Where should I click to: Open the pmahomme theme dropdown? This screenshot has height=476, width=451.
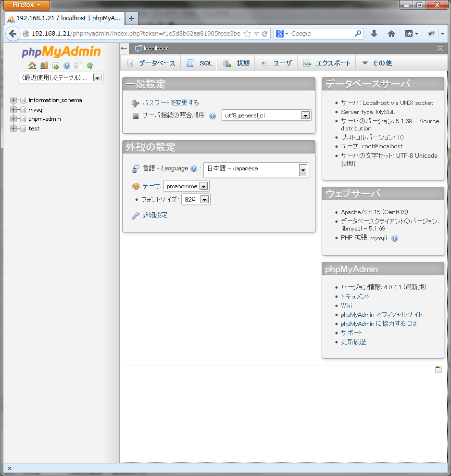(x=186, y=186)
